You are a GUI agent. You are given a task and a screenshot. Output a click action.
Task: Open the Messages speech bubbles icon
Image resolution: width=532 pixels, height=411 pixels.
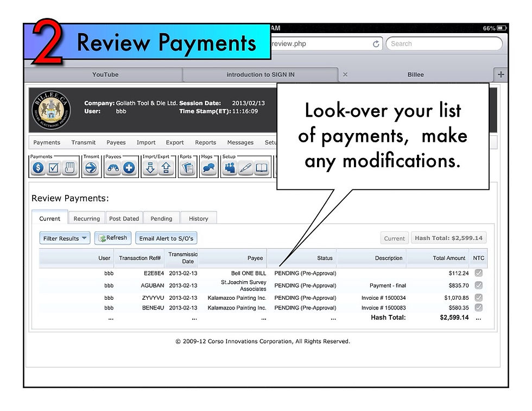pos(208,168)
